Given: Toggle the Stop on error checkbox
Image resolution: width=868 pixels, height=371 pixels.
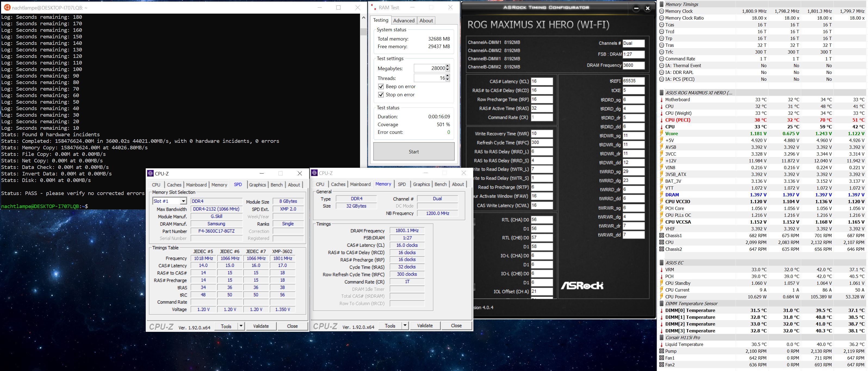Looking at the screenshot, I should click(x=381, y=95).
